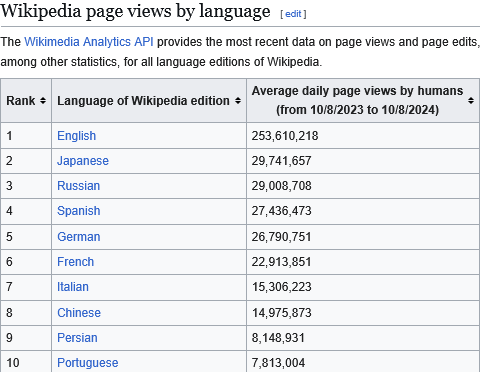Click rank number 8 in Chinese row
The height and width of the screenshot is (372, 480).
coord(9,313)
